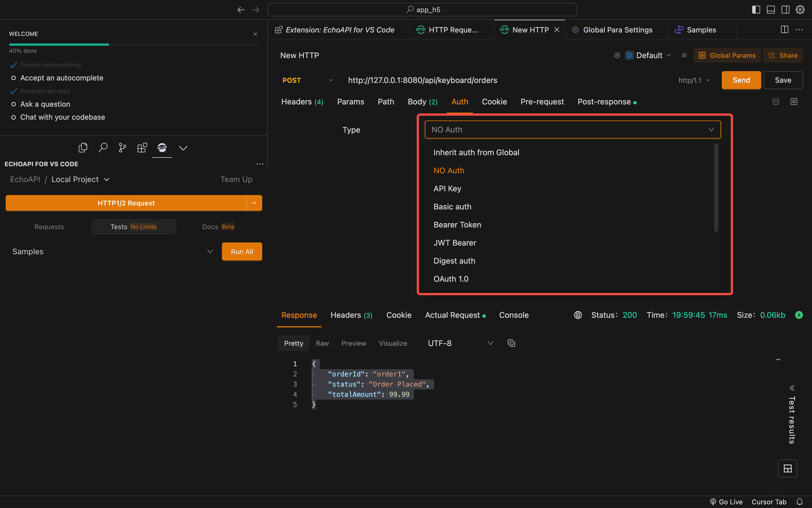The image size is (812, 508).
Task: Open HTTP1/2 Request split-button arrow
Action: [254, 203]
